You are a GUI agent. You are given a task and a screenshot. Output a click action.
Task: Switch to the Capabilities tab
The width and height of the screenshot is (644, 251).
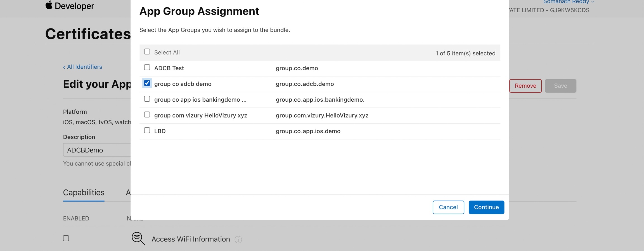tap(84, 192)
